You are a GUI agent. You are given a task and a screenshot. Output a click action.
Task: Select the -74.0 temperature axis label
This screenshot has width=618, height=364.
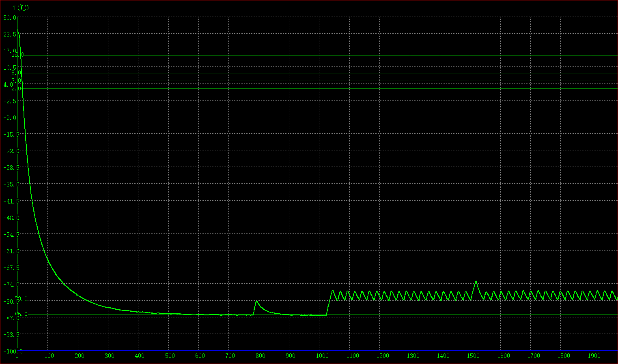11,284
